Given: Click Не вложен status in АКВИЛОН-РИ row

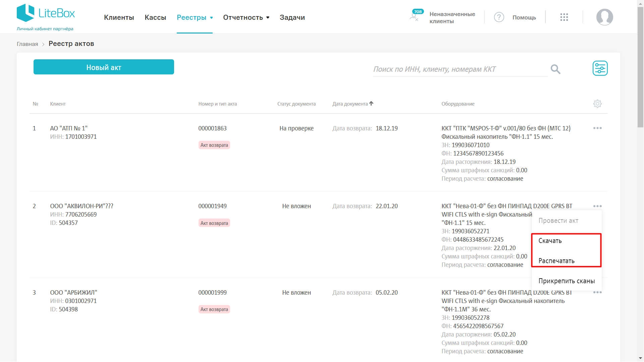Looking at the screenshot, I should [x=297, y=206].
